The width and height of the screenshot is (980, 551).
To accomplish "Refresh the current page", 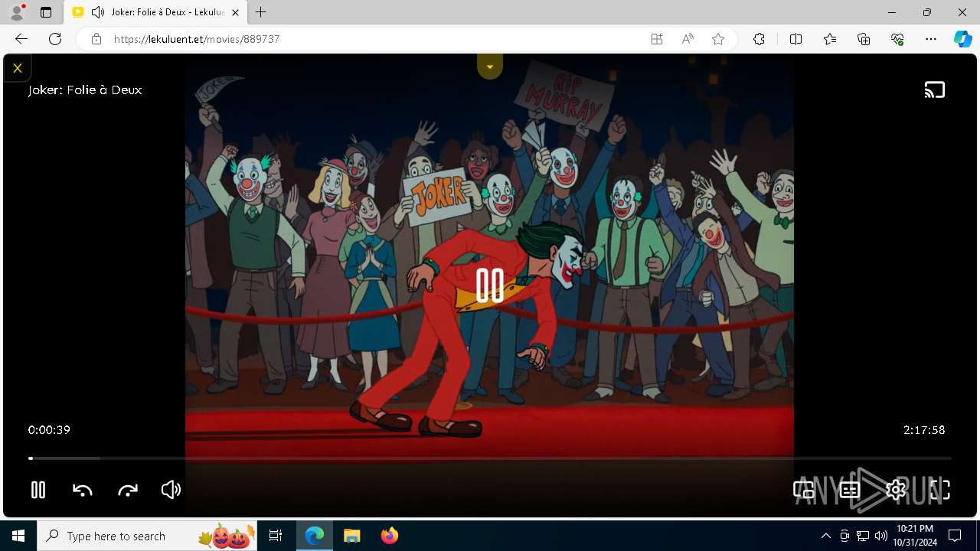I will [x=55, y=39].
